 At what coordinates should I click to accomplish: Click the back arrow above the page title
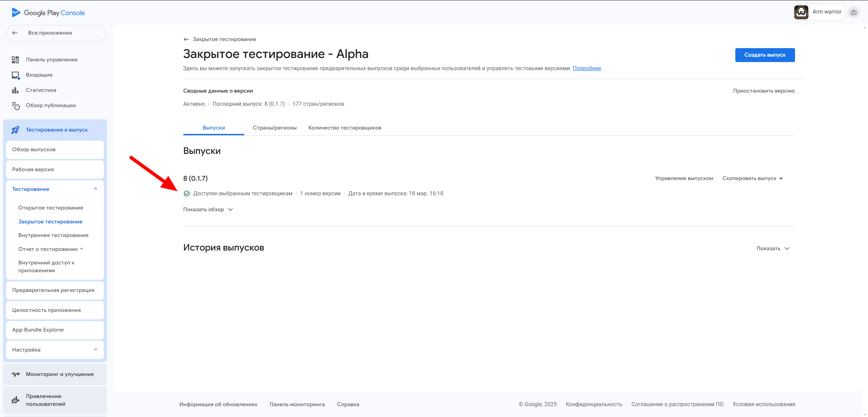[186, 39]
